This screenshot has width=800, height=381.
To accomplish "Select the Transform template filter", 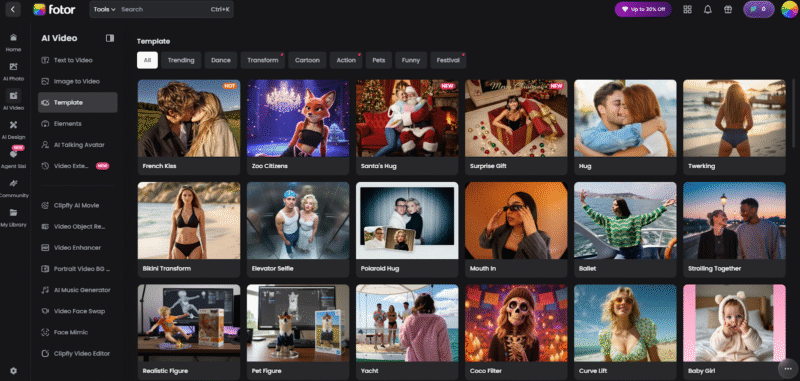I will pos(263,60).
